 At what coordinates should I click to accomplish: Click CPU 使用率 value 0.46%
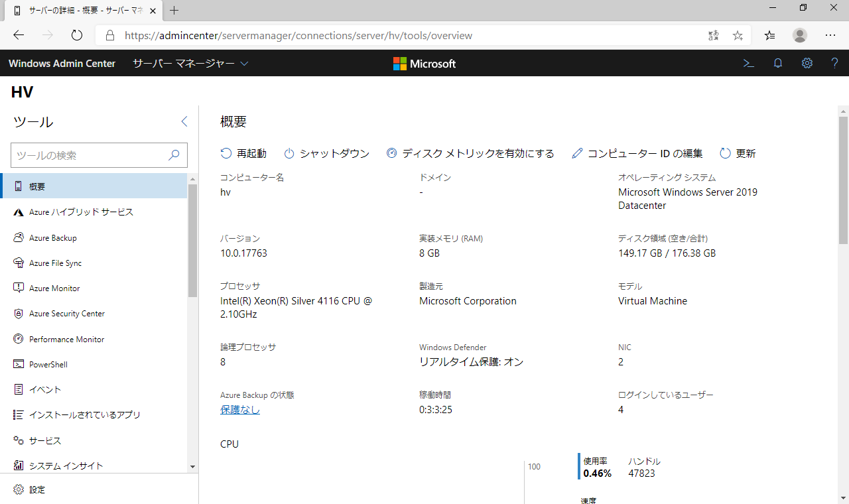(x=598, y=473)
